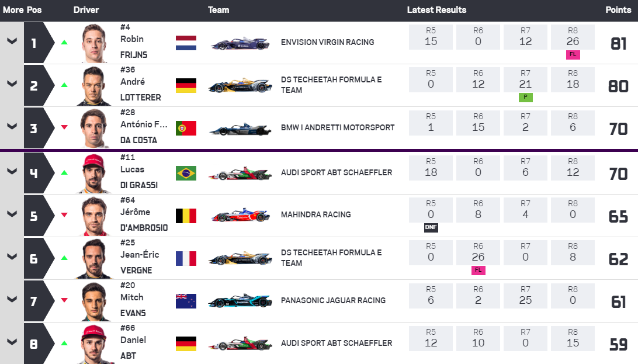
Task: Sort by the Points column header
Action: 618,10
